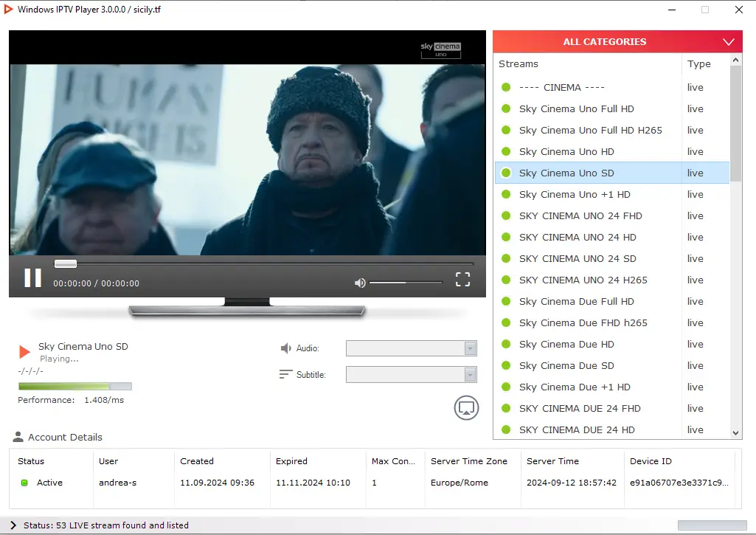This screenshot has width=756, height=535.
Task: Click the scroll up arrow of streams list
Action: click(x=735, y=60)
